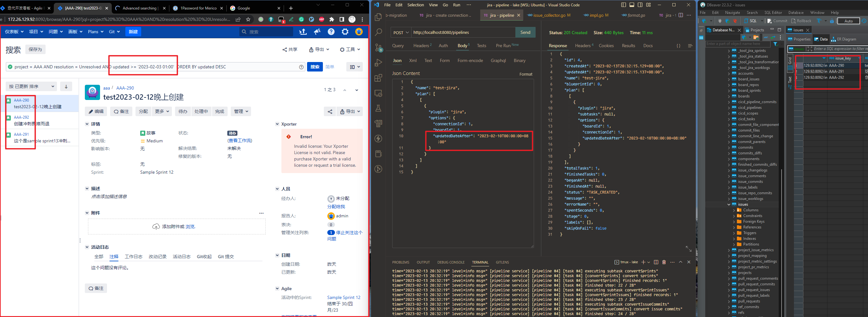
Task: Click the 保存为 save-as button
Action: (35, 50)
